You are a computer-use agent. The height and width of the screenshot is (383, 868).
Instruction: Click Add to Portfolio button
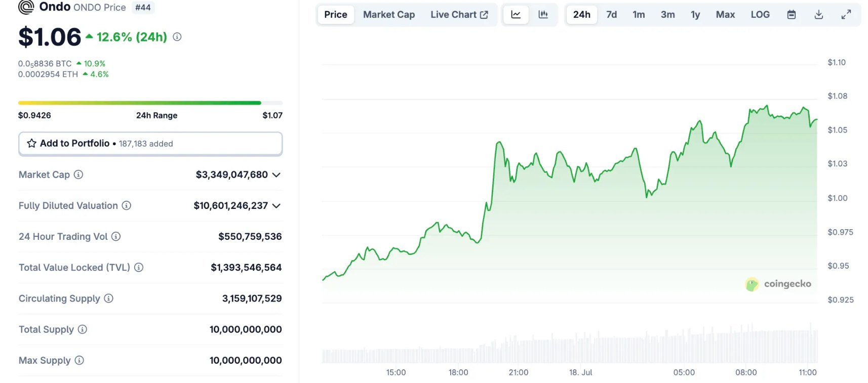pyautogui.click(x=150, y=144)
